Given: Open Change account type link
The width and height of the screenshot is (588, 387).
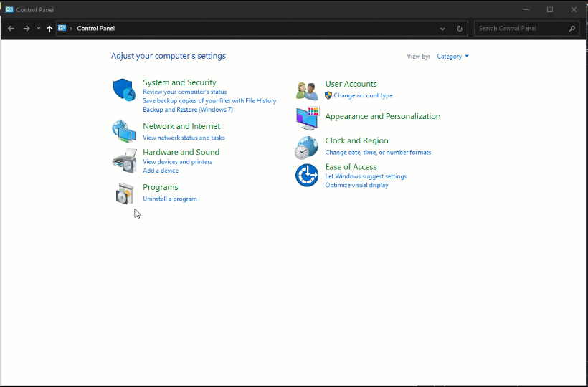Looking at the screenshot, I should pyautogui.click(x=363, y=95).
